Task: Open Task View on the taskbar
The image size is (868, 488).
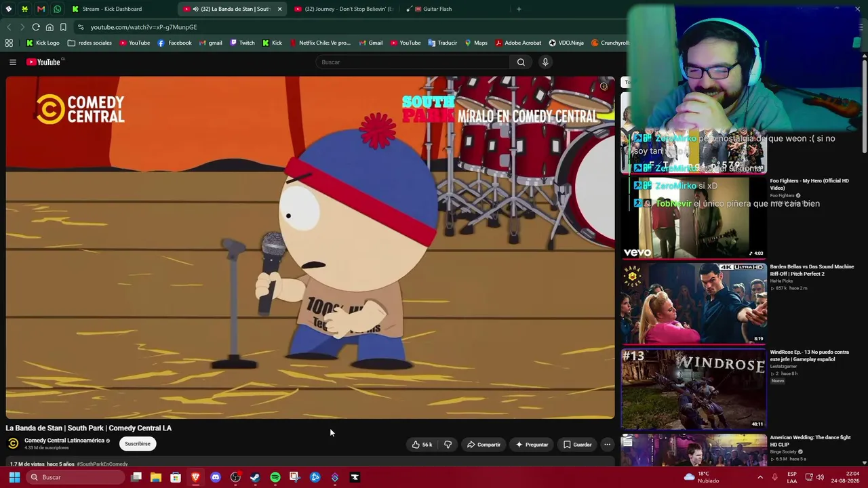Action: 136,477
